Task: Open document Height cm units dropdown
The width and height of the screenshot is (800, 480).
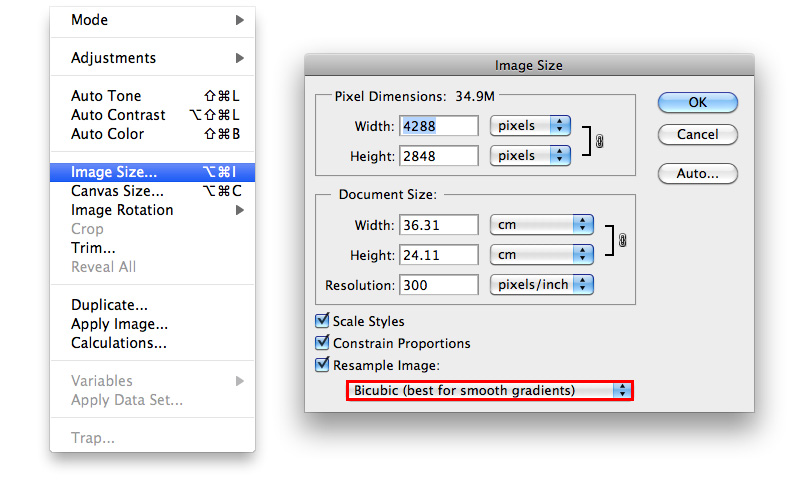Action: pos(542,255)
